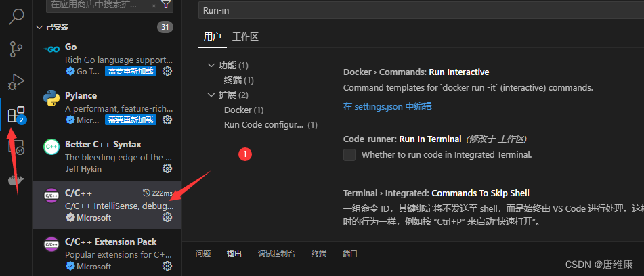Screen dimensions: 644x276
Task: Click the Go extension name
Action: (70, 47)
